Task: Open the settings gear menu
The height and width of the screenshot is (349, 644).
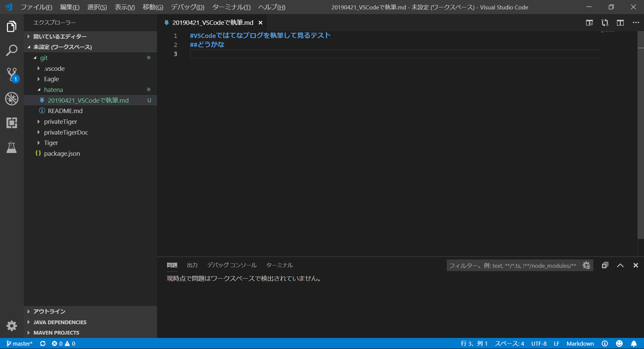Action: click(x=11, y=326)
